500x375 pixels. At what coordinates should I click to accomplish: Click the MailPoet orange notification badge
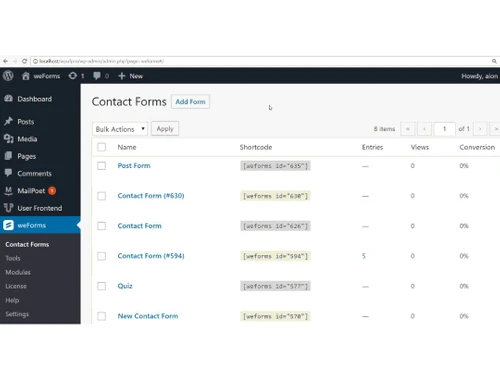tap(52, 191)
